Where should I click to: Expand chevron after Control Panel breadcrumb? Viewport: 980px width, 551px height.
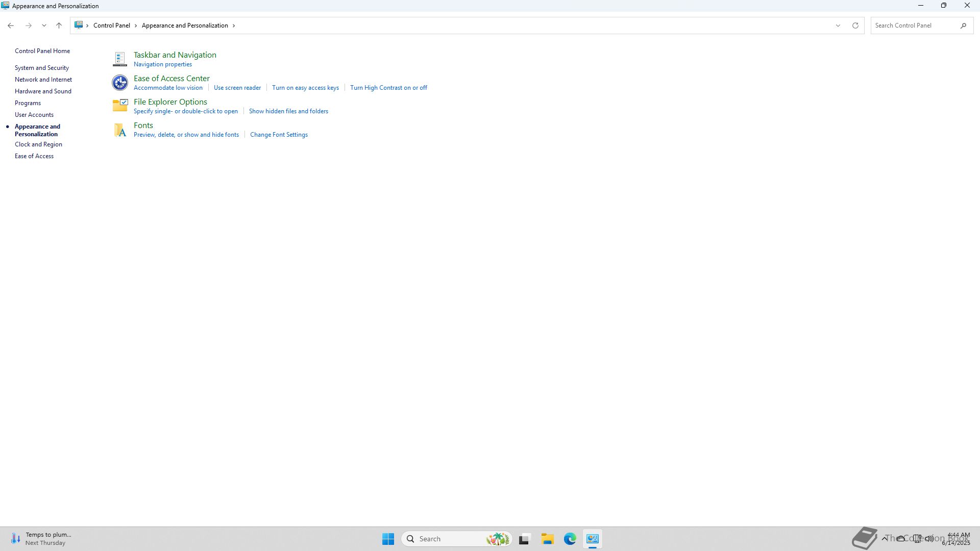pos(136,26)
